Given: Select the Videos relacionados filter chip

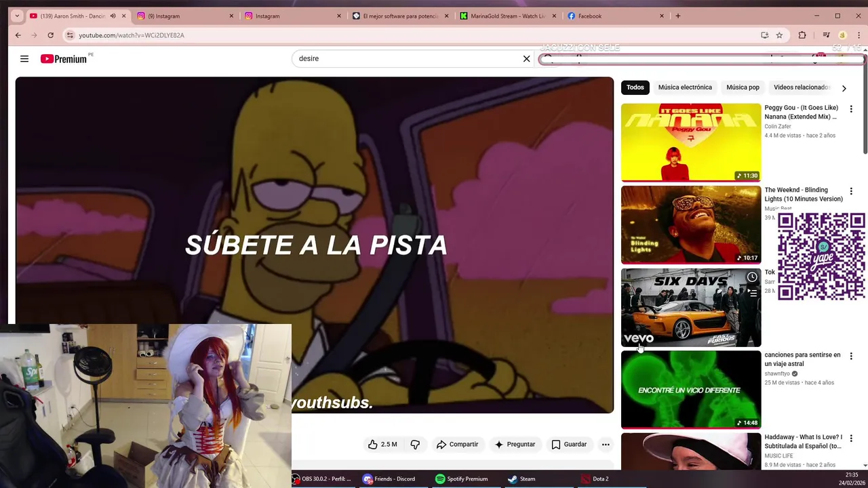Looking at the screenshot, I should coord(801,87).
